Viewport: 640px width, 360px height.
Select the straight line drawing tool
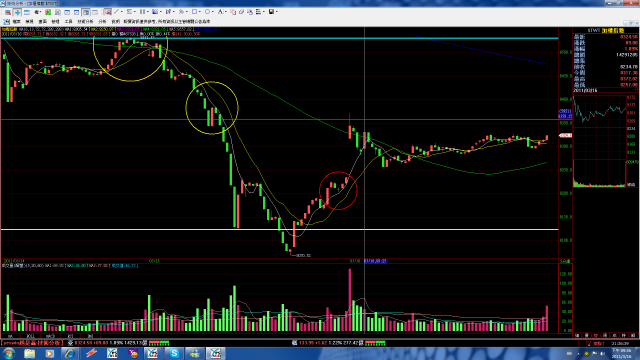tap(116, 12)
